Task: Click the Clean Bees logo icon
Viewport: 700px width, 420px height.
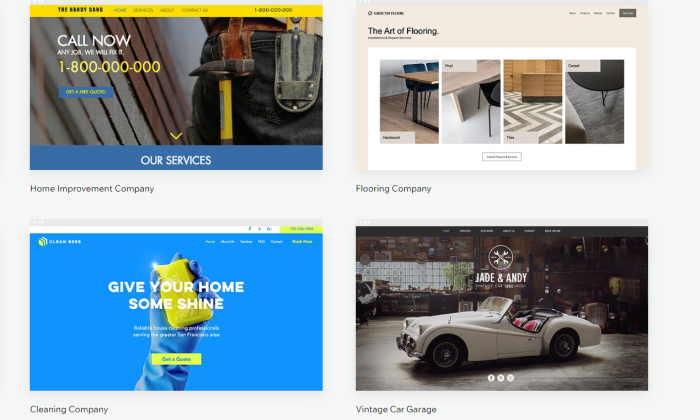Action: pyautogui.click(x=42, y=241)
